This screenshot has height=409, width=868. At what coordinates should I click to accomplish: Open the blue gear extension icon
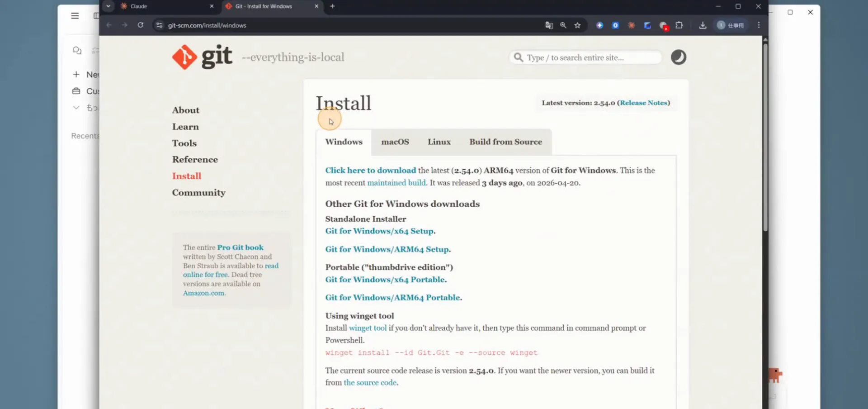615,25
